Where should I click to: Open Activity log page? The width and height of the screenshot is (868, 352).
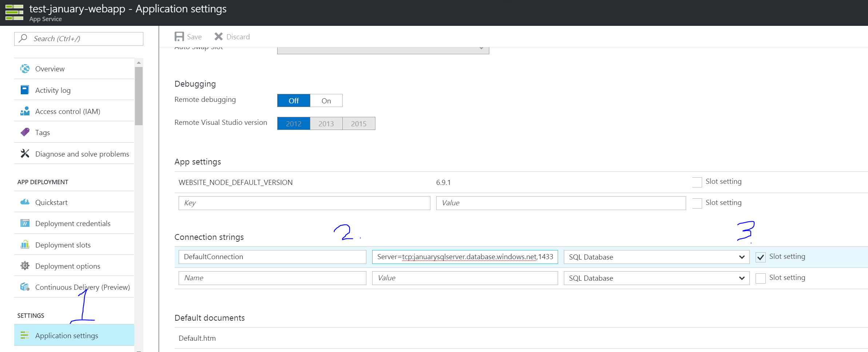(74, 90)
